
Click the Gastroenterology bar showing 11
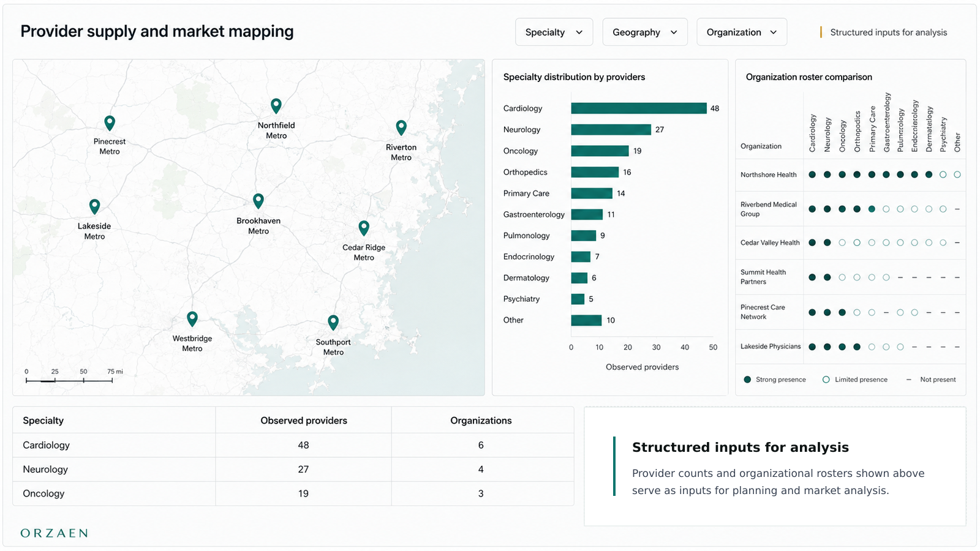587,214
